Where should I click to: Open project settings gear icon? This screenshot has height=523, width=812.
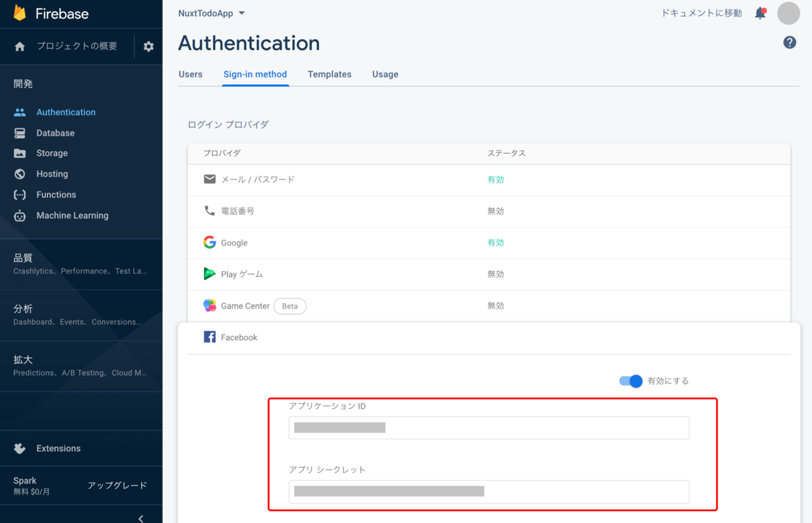(148, 46)
